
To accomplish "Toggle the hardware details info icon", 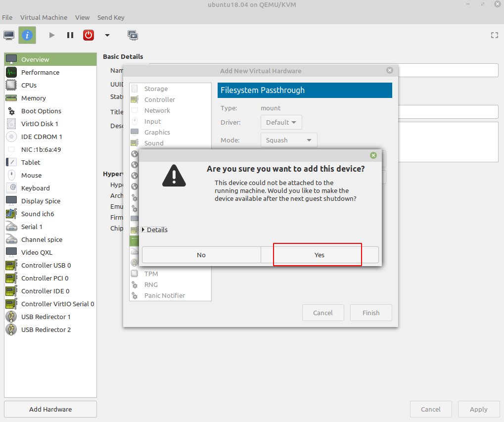I will (x=27, y=35).
